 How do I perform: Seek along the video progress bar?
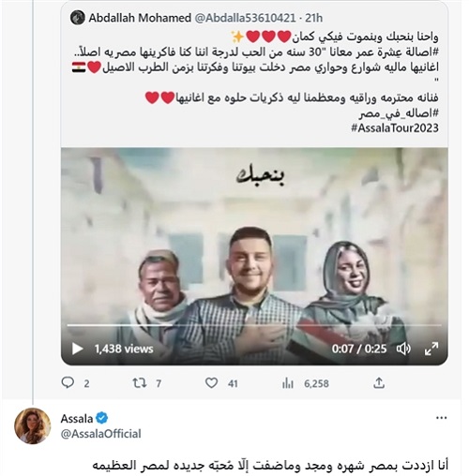254,325
